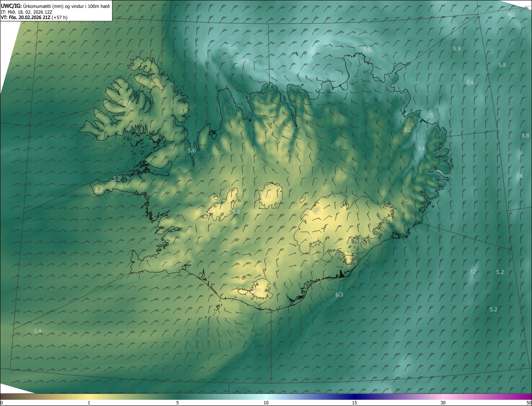Click the colorbar tick label 0

tap(2, 403)
